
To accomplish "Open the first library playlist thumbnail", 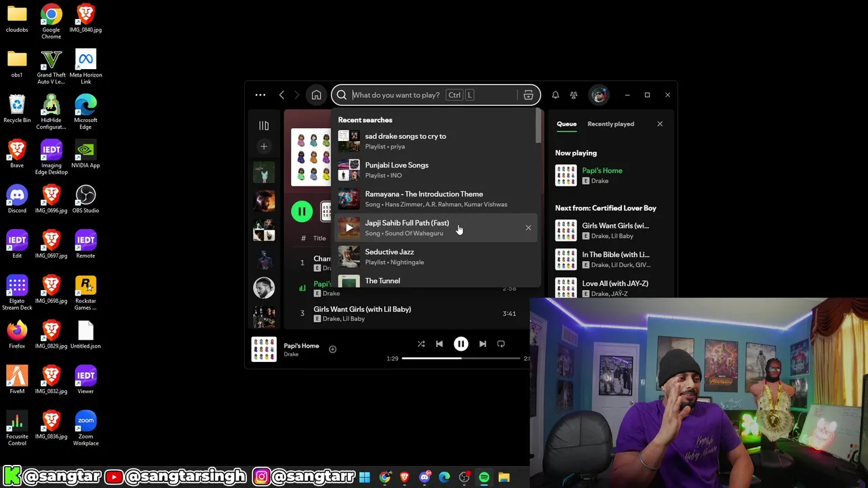I will (x=264, y=173).
